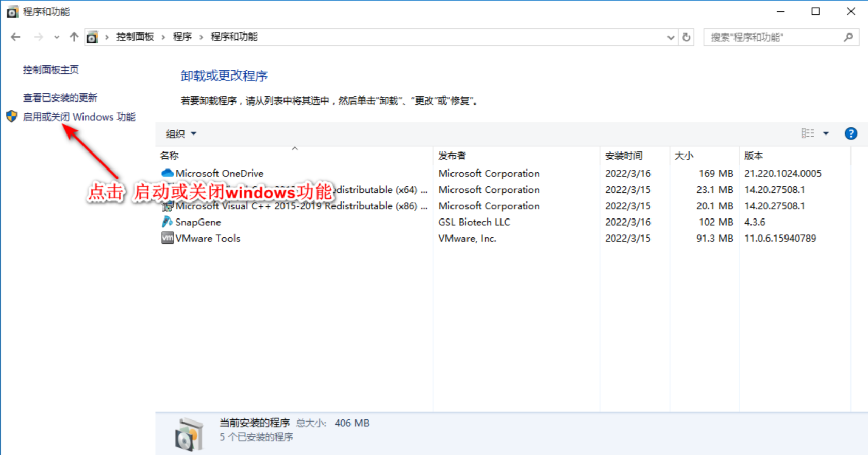Click 控制面板 in the breadcrumb
This screenshot has width=868, height=455.
[x=135, y=37]
